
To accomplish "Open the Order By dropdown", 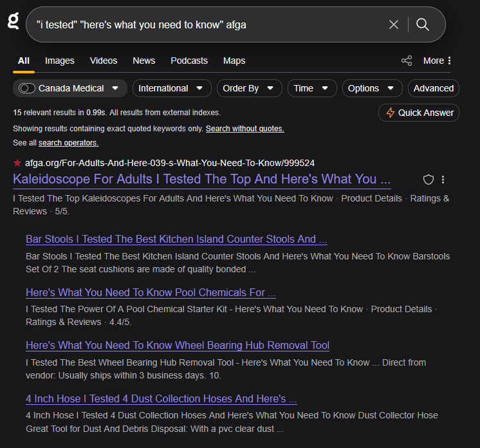I will 248,88.
